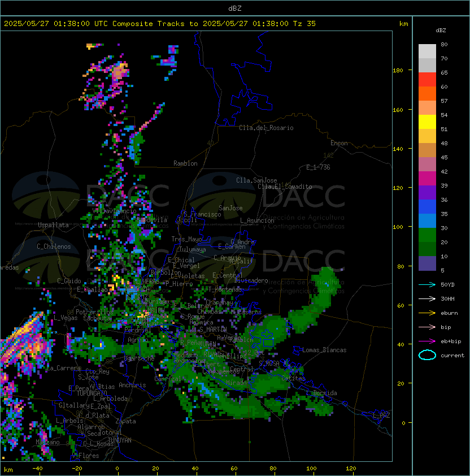Click the '30HM' legend label
Screen dimensions: 470x476
[447, 299]
